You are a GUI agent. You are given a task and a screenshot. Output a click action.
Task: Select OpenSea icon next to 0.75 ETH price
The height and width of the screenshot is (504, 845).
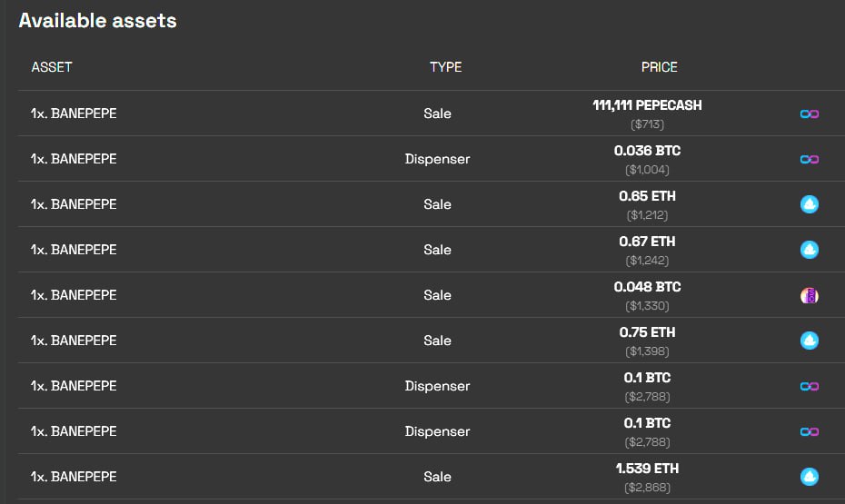[x=809, y=341]
